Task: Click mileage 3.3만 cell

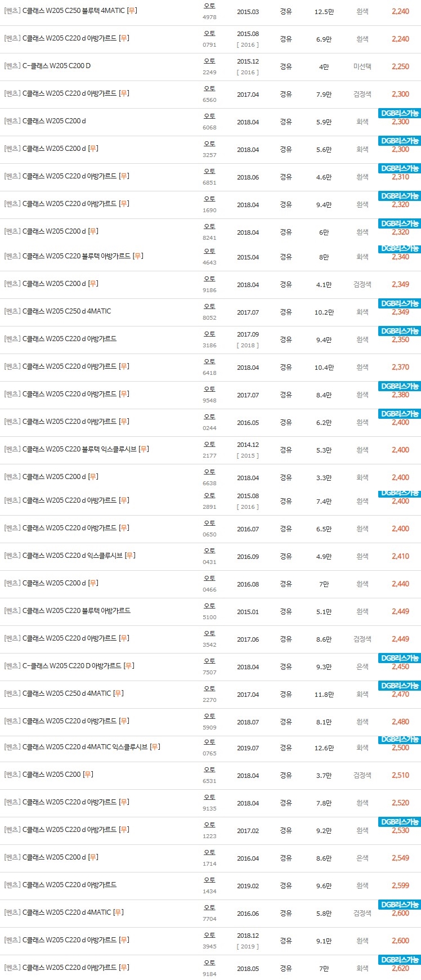Action: (324, 477)
